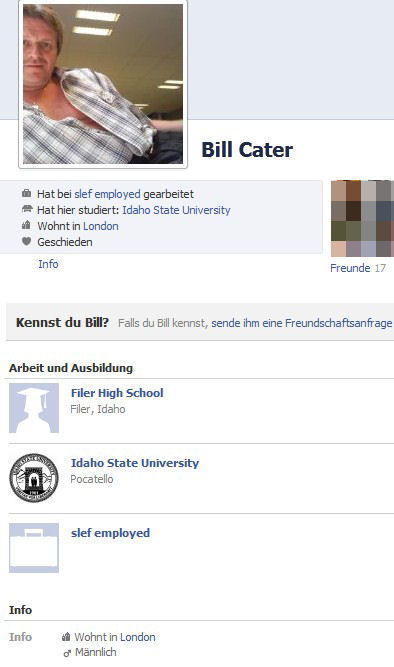This screenshot has width=394, height=667.
Task: Click the heart icon beside Geschieden
Action: tap(26, 241)
